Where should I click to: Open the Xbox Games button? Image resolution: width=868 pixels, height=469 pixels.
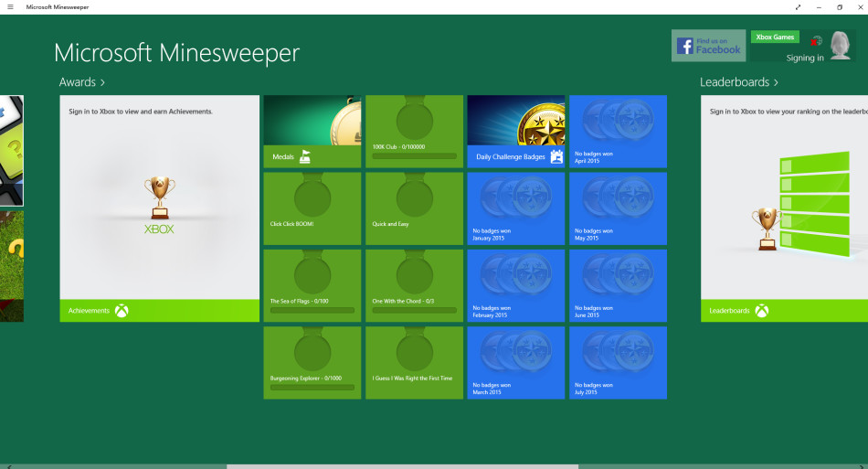[775, 37]
